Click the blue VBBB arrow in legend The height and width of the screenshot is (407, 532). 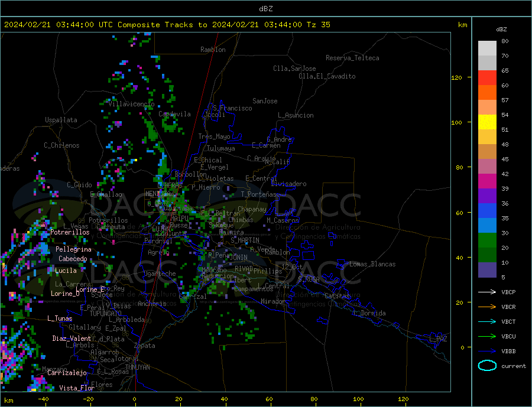487,351
